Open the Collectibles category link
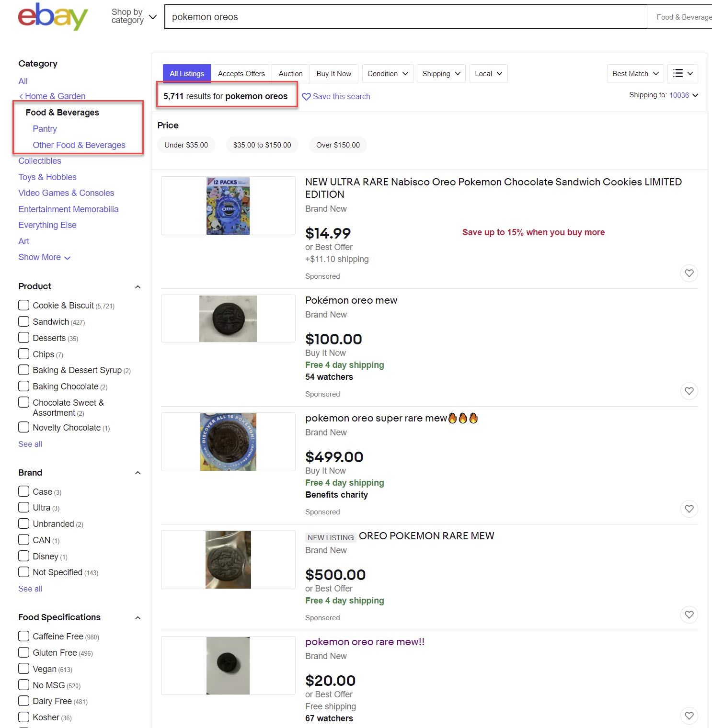712x728 pixels. [40, 161]
